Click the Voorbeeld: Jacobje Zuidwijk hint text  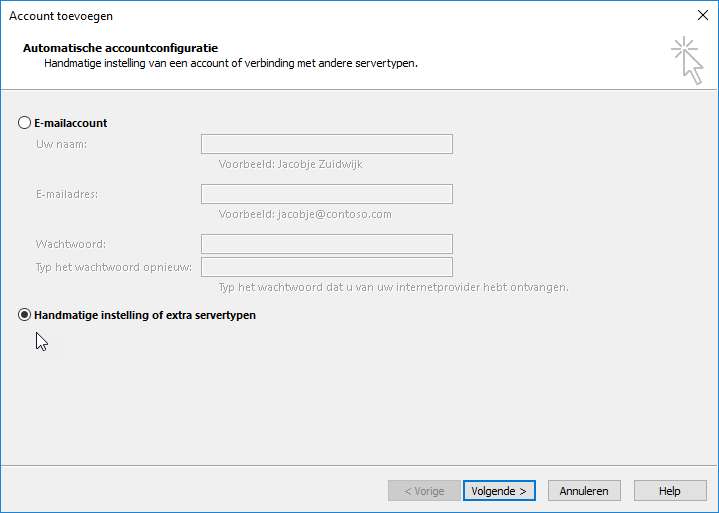coord(290,164)
